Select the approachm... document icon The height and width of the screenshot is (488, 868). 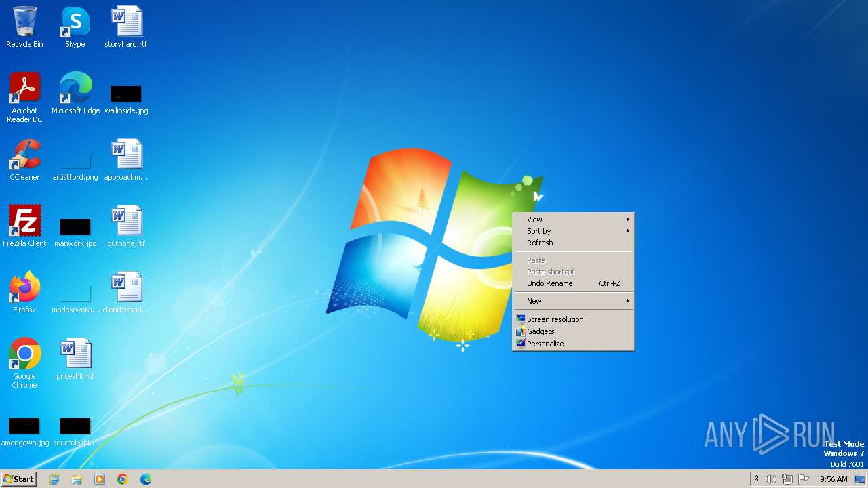[x=126, y=160]
